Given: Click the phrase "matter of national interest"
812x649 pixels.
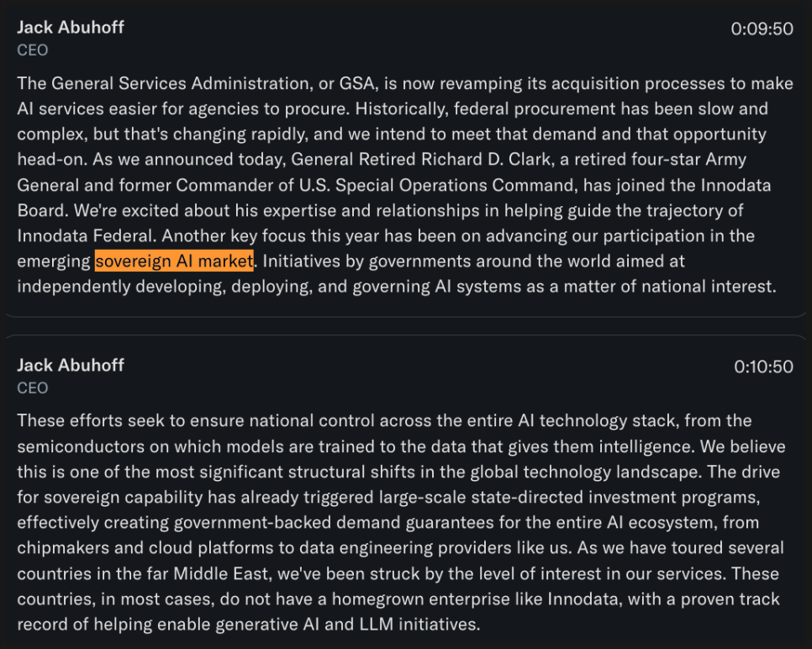Looking at the screenshot, I should tap(669, 287).
